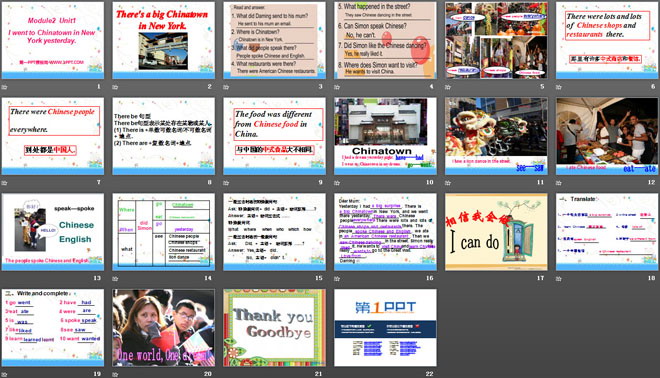The width and height of the screenshot is (660, 378).
Task: Play animation star below slide 11
Action: 448,183
